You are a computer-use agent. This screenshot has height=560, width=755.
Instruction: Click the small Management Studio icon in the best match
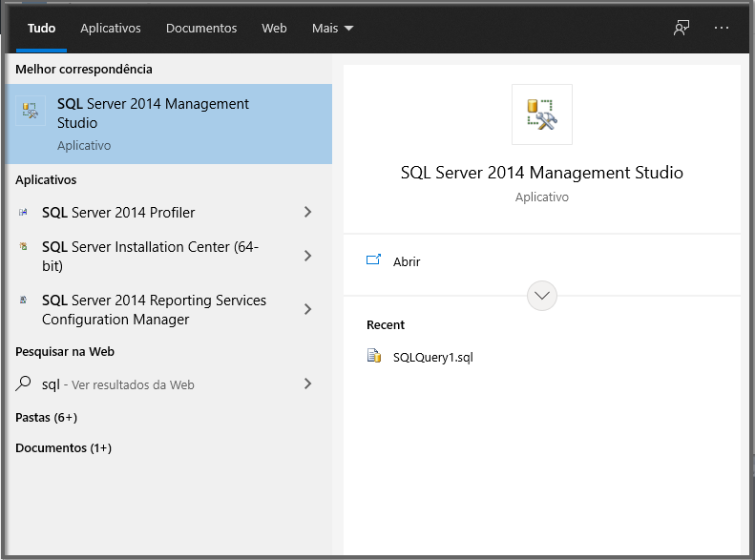31,111
